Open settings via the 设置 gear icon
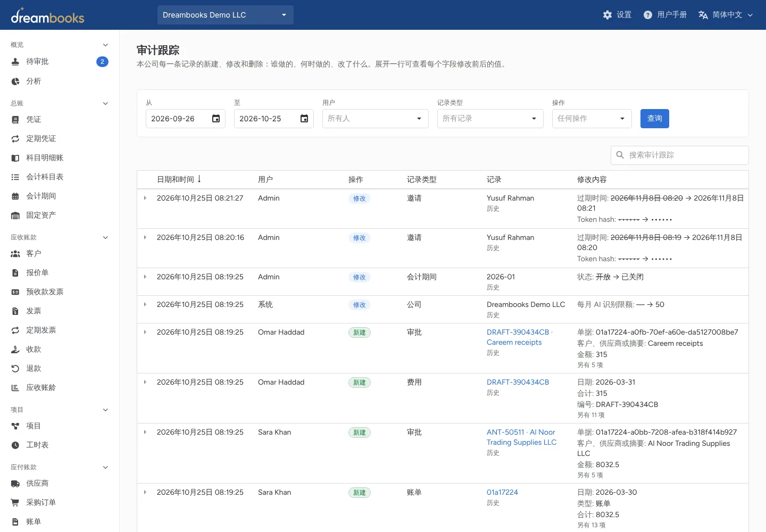The width and height of the screenshot is (766, 532). [x=607, y=15]
